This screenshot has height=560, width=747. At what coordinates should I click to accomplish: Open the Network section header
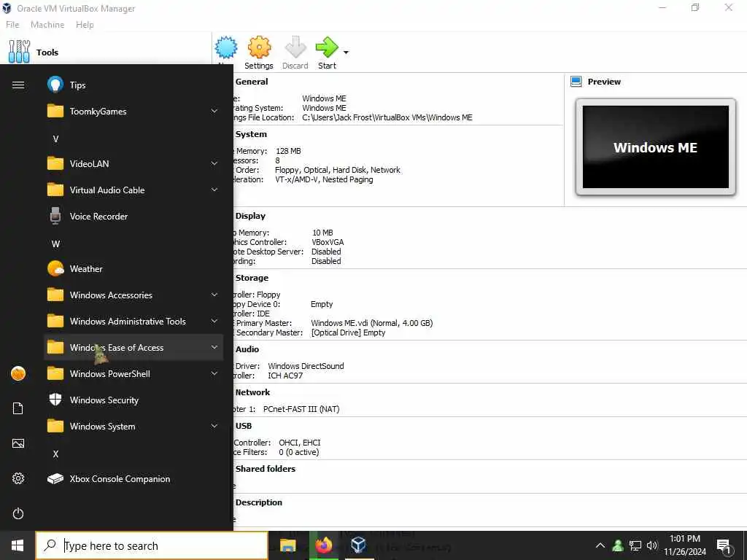[x=252, y=392]
